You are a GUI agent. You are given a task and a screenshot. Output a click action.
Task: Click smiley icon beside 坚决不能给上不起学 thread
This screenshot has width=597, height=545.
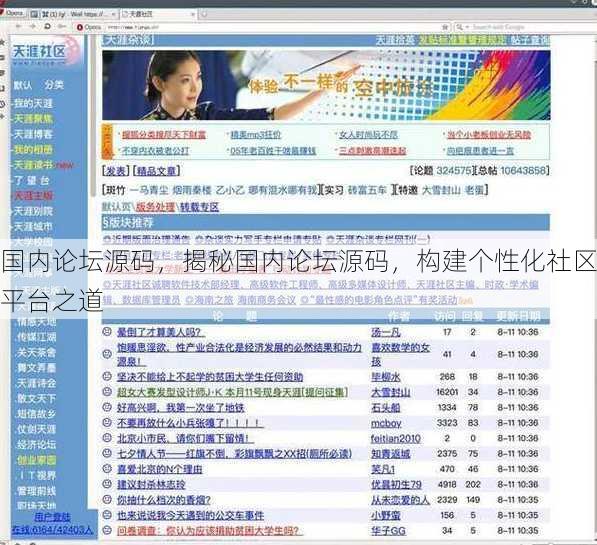pyautogui.click(x=107, y=376)
